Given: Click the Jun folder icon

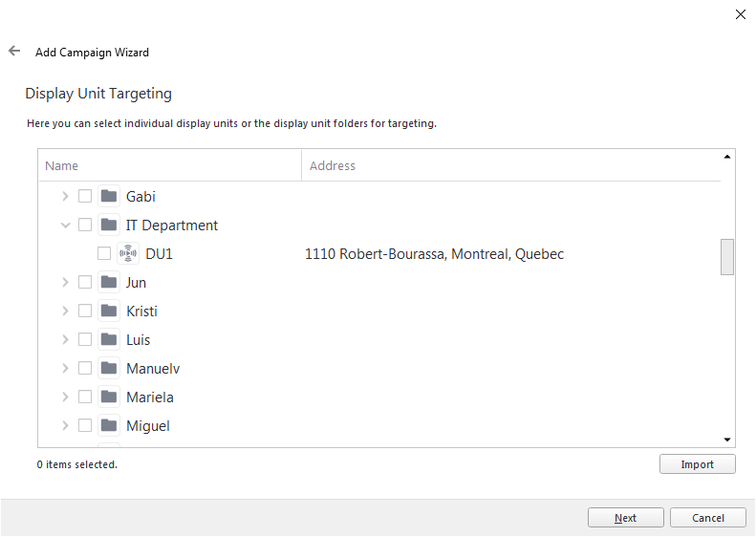Looking at the screenshot, I should point(109,282).
